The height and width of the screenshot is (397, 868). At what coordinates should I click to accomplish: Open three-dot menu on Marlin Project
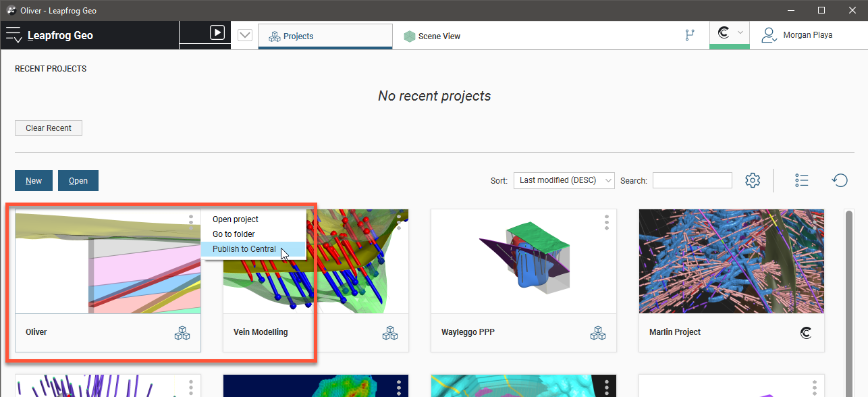point(815,222)
